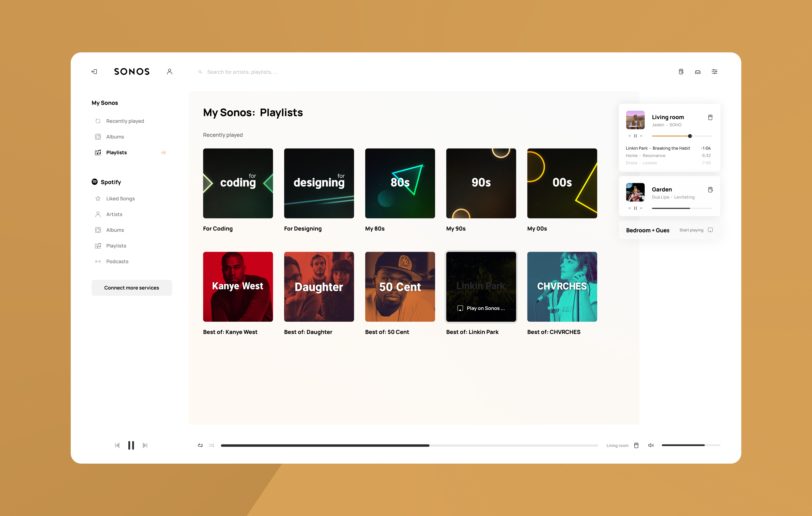Open the 50 Cent playlist cover
Screen dimensions: 812x516
click(400, 287)
